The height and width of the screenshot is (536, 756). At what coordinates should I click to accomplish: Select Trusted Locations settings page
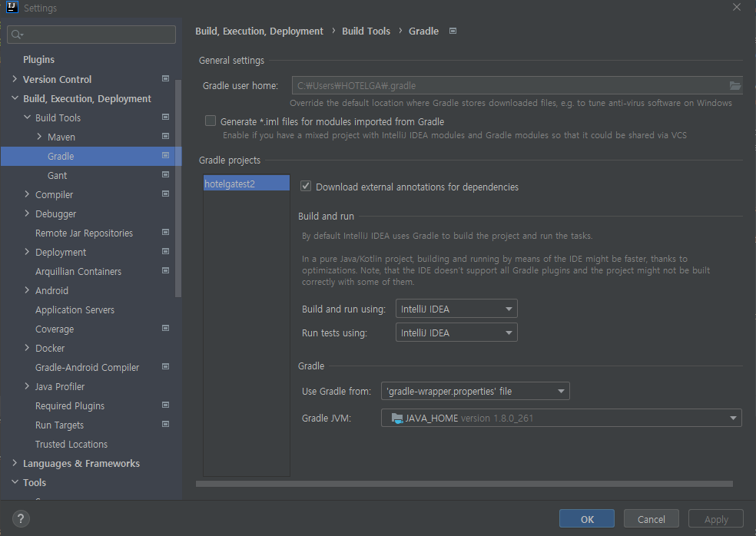[71, 445]
